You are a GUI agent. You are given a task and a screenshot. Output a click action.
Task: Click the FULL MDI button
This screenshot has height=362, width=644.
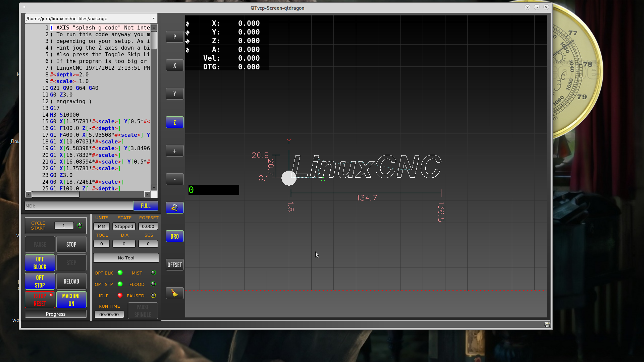point(146,206)
